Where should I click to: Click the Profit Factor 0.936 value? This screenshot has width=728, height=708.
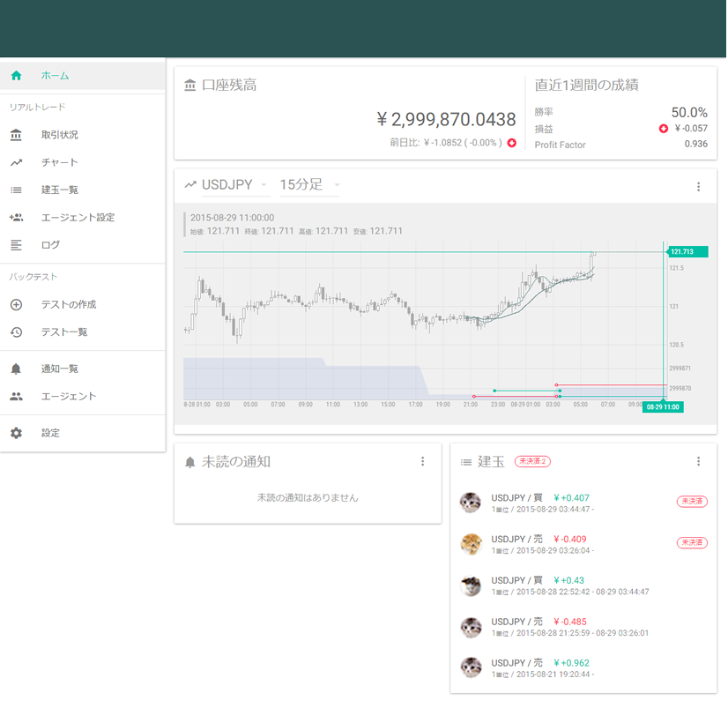(696, 144)
